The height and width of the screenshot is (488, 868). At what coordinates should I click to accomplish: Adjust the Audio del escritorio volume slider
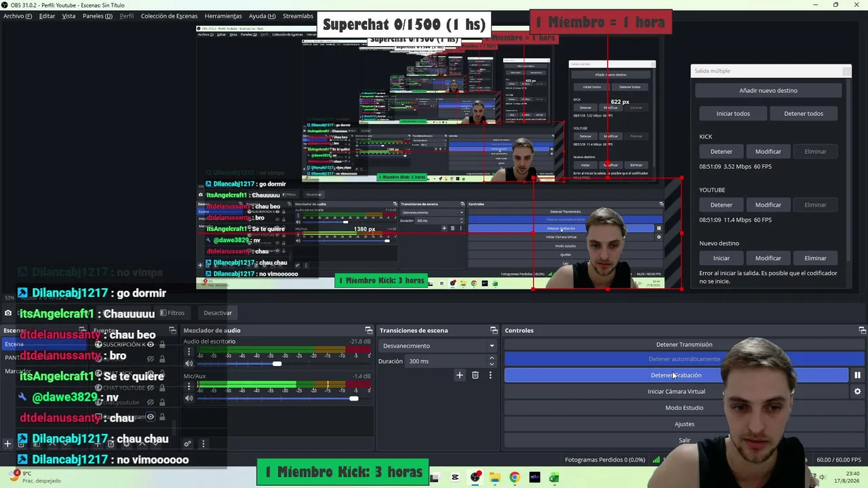coord(277,364)
